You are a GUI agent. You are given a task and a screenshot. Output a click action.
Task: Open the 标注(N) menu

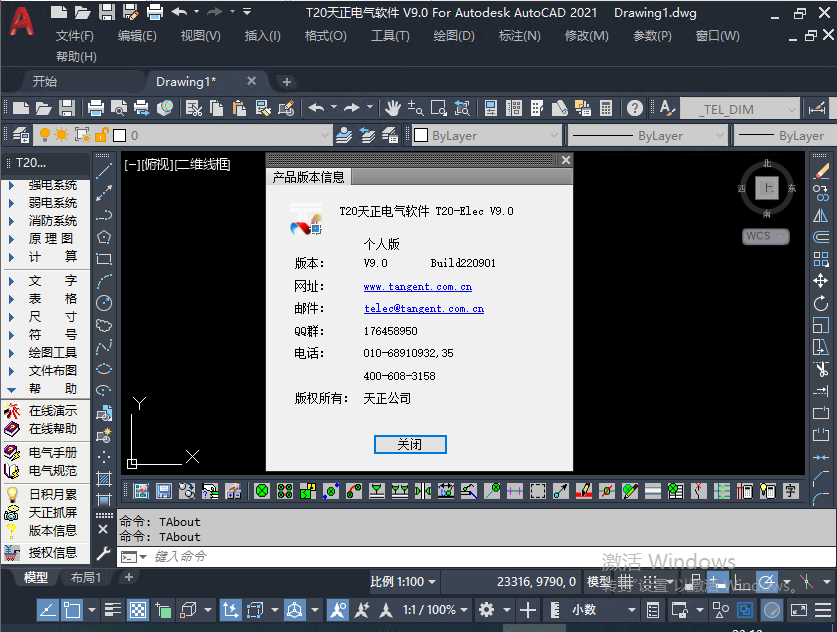[x=519, y=36]
